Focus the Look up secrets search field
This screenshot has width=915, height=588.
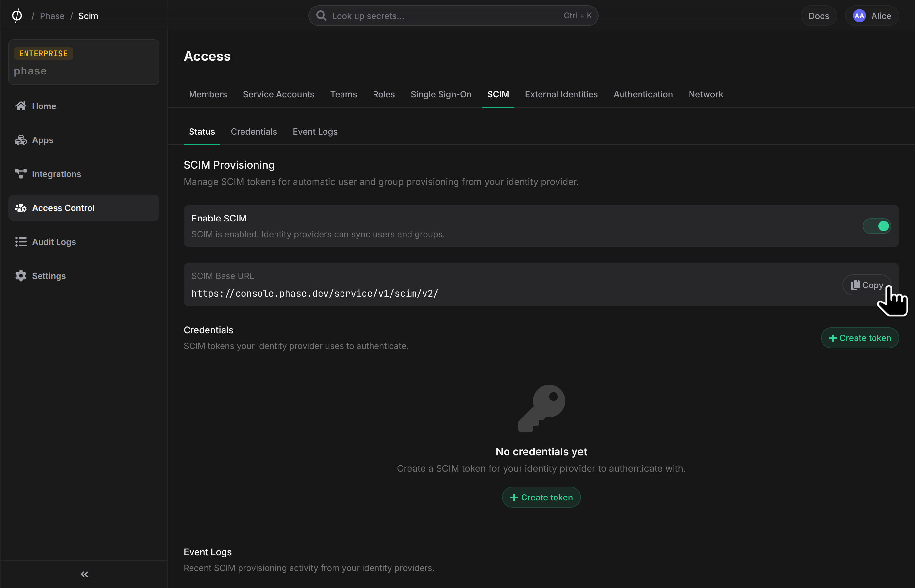pyautogui.click(x=453, y=16)
